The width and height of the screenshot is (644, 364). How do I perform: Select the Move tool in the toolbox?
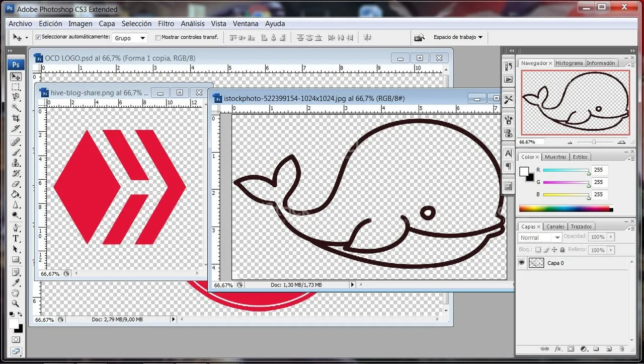point(16,77)
